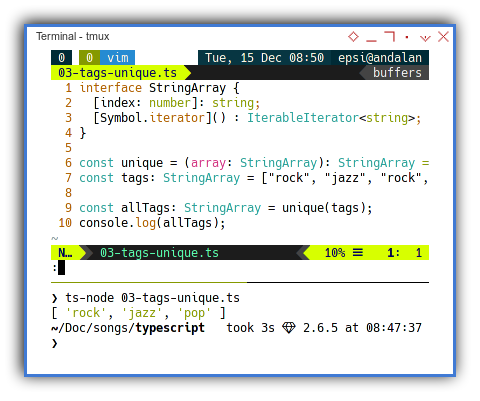Screen dimensions: 480x401
Task: Click the string type on line 2
Action: click(233, 103)
